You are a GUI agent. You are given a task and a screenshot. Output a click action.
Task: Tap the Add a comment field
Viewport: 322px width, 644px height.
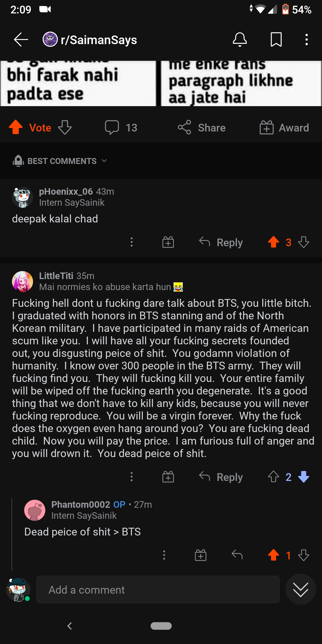[x=157, y=589]
